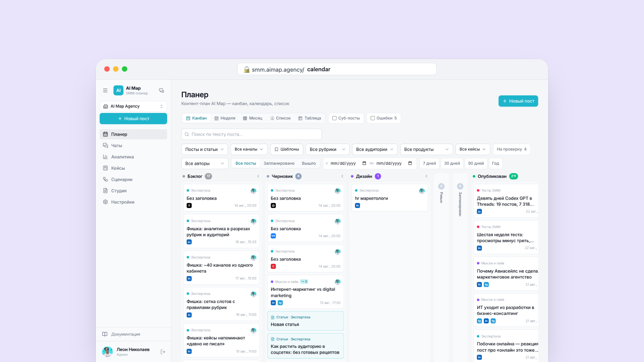This screenshot has height=362, width=644.
Task: Collapse the Бэклог column chevron
Action: (258, 176)
